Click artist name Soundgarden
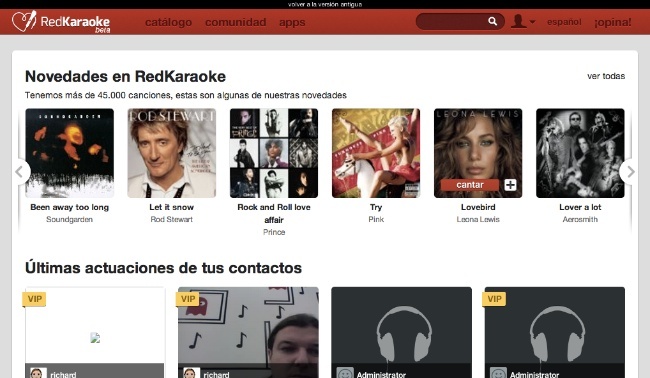The height and width of the screenshot is (378, 650). pos(70,219)
